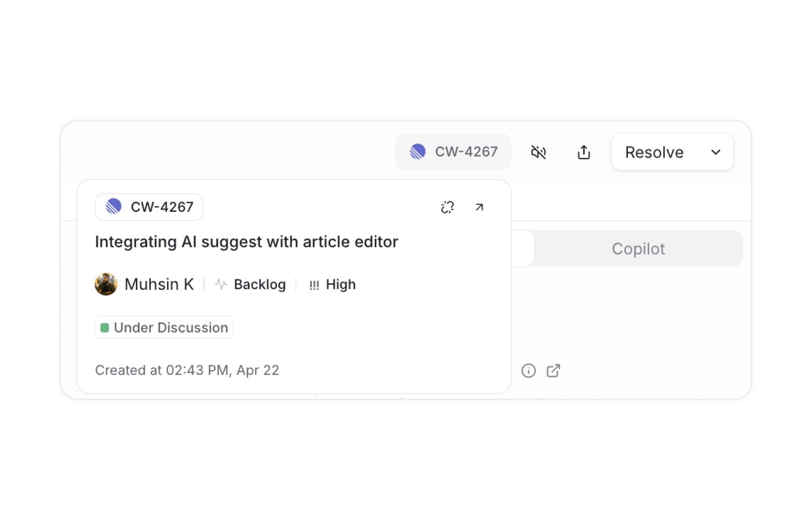Screen dimensions: 812x520
Task: Click the blue project logo on CW-4267 badge
Action: (113, 206)
